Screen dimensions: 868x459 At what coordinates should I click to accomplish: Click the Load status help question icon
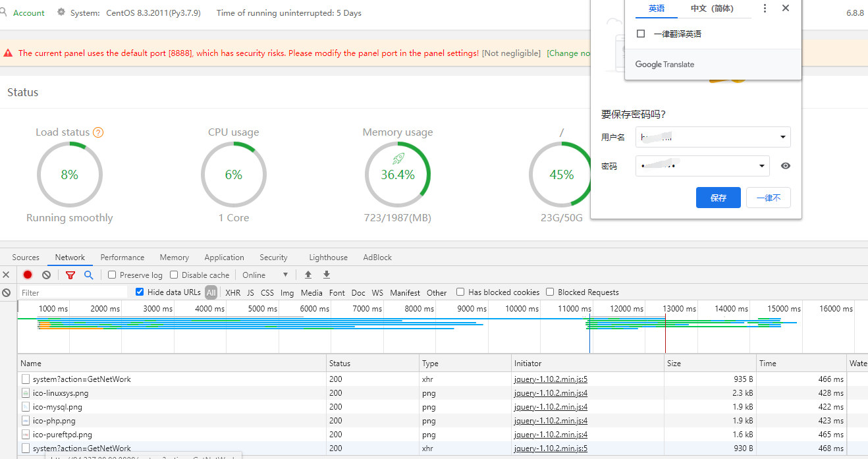point(98,132)
